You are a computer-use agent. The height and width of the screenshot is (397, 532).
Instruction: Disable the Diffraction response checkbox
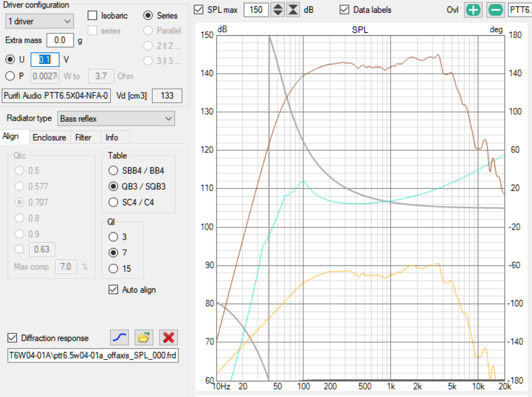(x=12, y=338)
